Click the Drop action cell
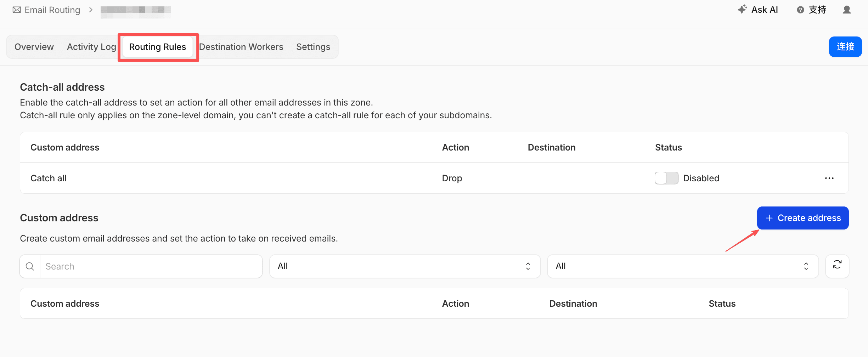868x357 pixels. (x=452, y=178)
